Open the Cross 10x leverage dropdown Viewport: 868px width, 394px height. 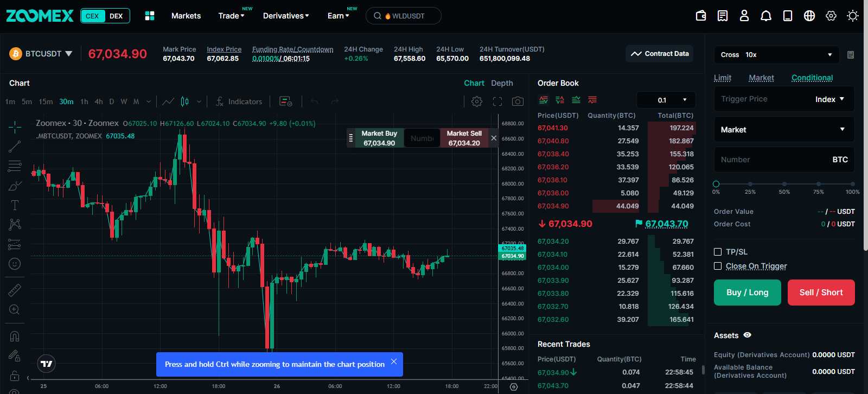click(x=776, y=55)
